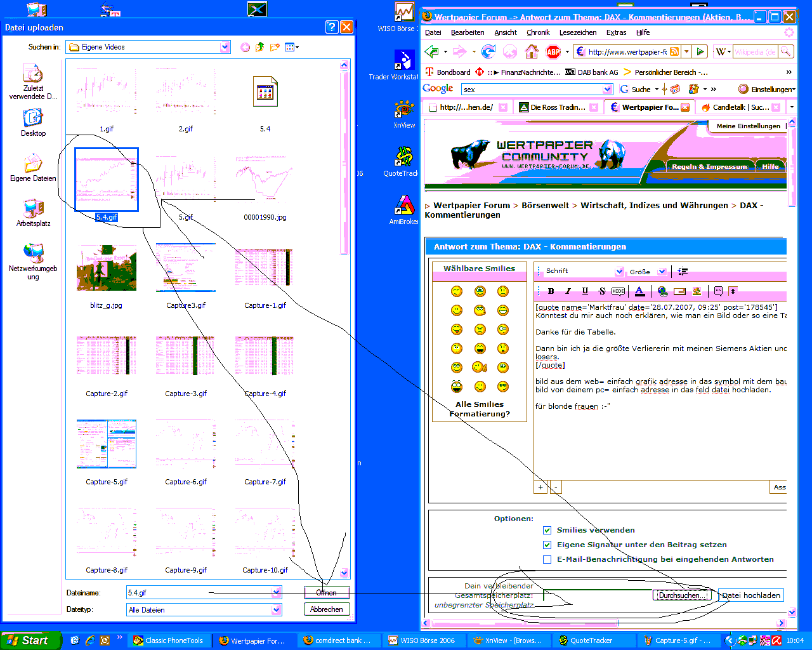
Task: Click the Firefox back arrow button
Action: coord(432,51)
